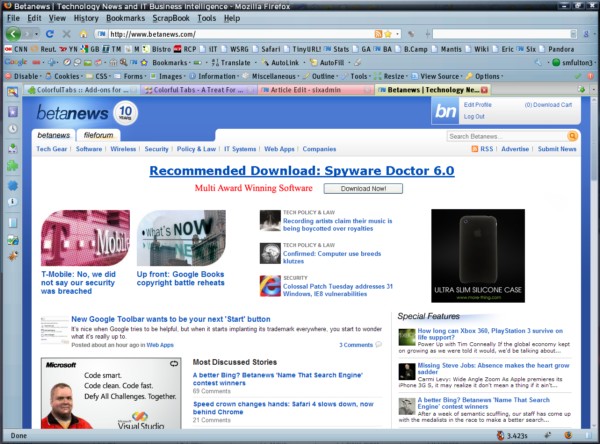Click AutoFill on the Google Toolbar
Screen dimensions: 600x444
327,62
